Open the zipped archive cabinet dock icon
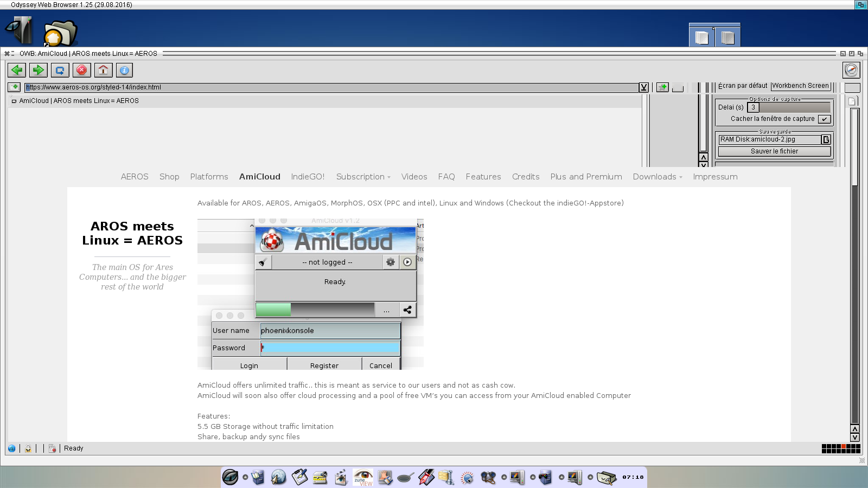868x488 pixels. click(x=446, y=477)
